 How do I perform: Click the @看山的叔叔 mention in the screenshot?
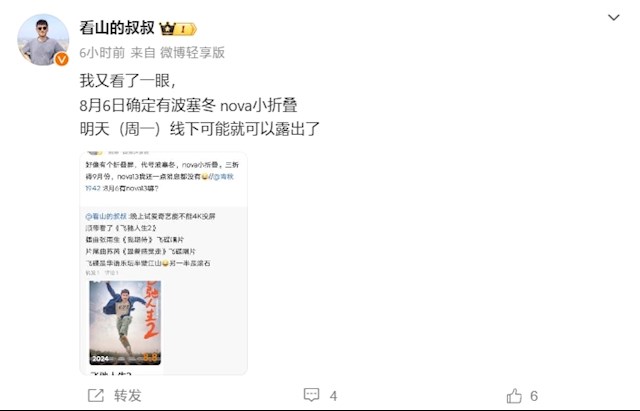(x=106, y=216)
